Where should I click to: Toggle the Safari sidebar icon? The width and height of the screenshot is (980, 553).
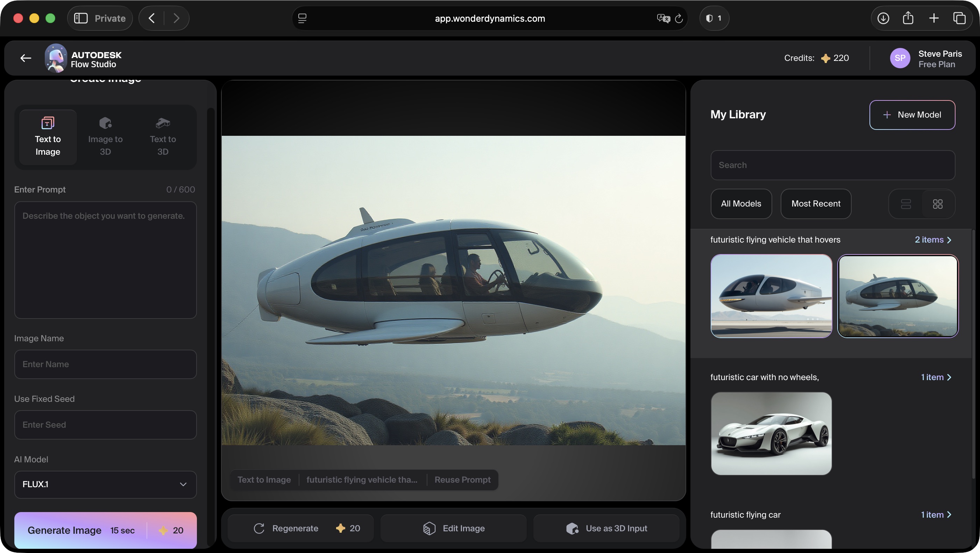coord(81,18)
